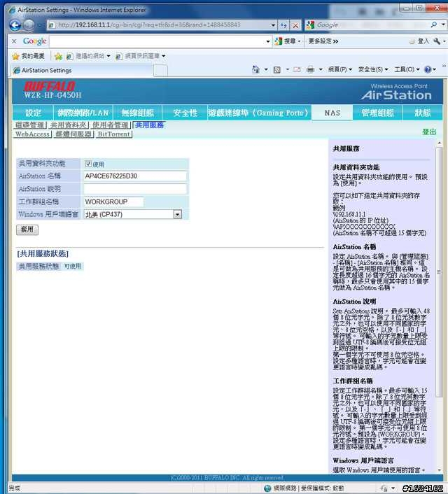448x494 pixels.
Task: Open the address bar history dropdown
Action: tap(273, 25)
